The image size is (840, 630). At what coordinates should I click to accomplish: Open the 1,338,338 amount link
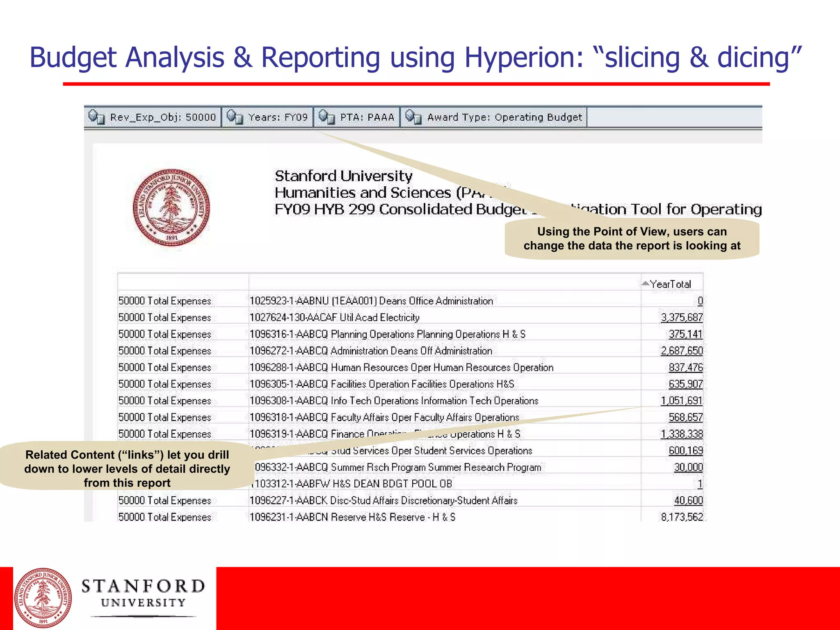click(x=682, y=434)
